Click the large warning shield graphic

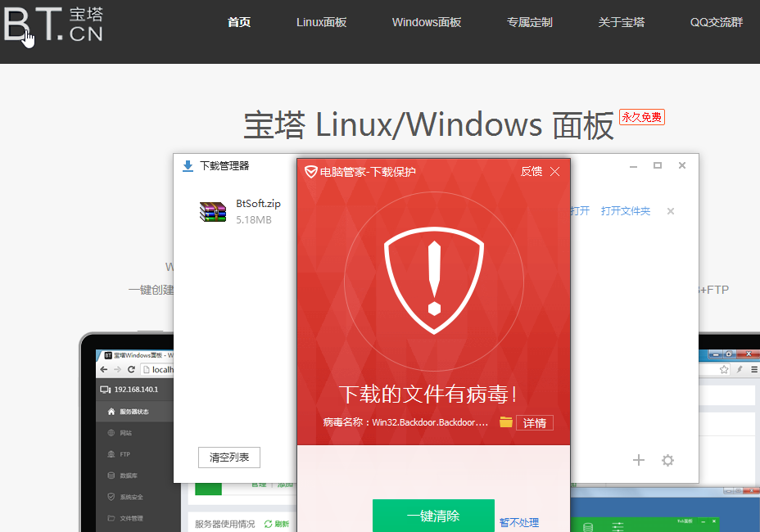click(434, 281)
